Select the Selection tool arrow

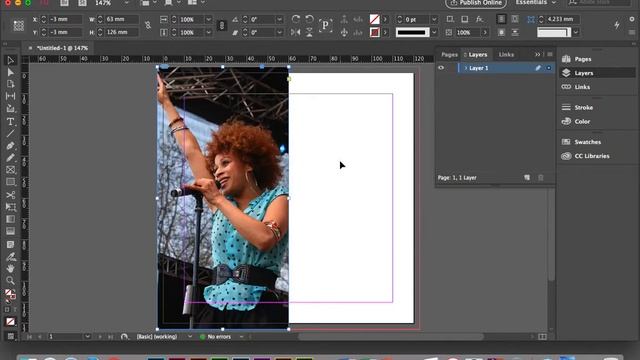tap(11, 60)
